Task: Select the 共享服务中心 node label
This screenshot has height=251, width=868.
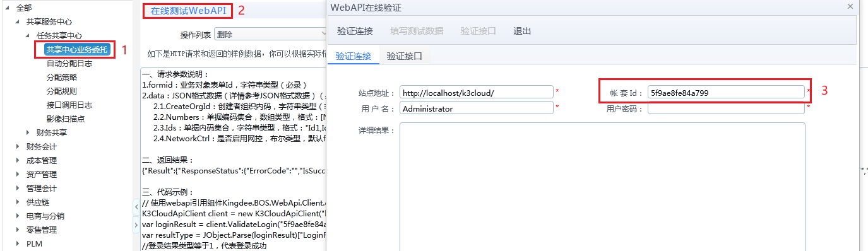Action: [x=49, y=21]
